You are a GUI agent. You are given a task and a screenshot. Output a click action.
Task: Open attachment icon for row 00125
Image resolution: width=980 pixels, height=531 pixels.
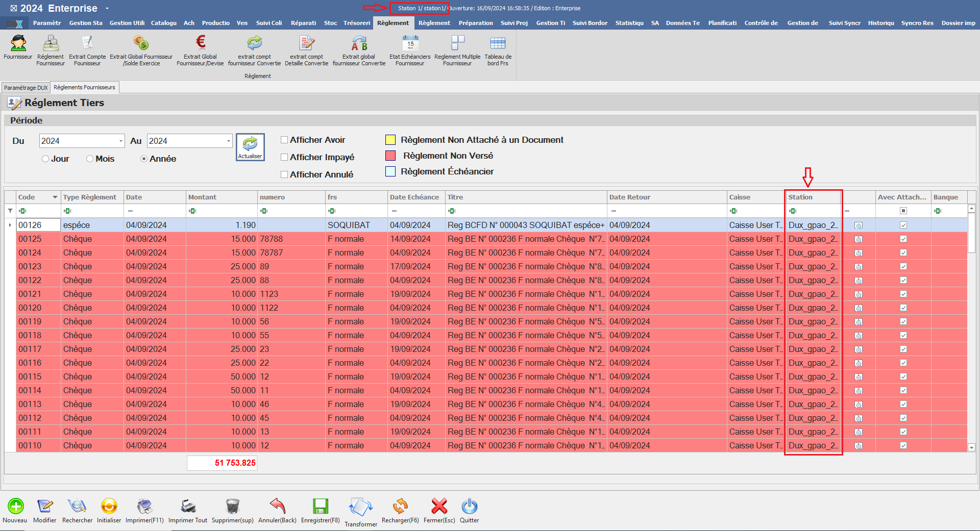point(859,239)
